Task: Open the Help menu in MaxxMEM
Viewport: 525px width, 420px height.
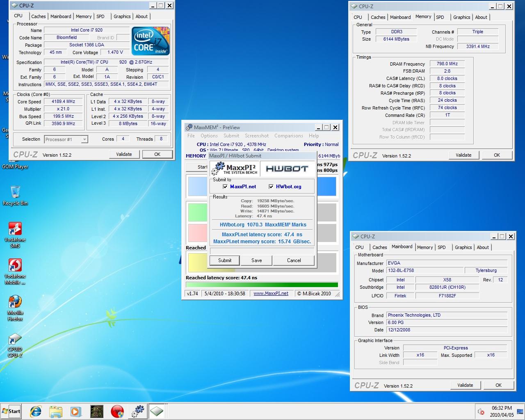Action: [314, 136]
